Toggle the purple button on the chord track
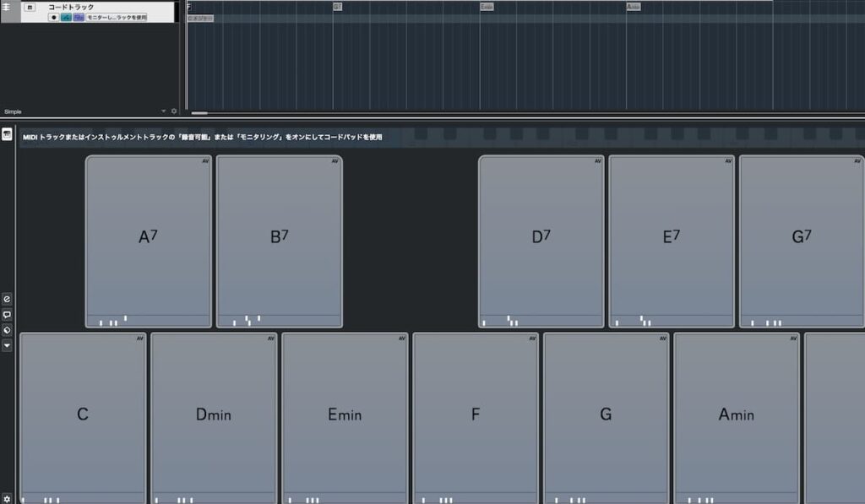Viewport: 865px width, 504px height. click(x=79, y=17)
